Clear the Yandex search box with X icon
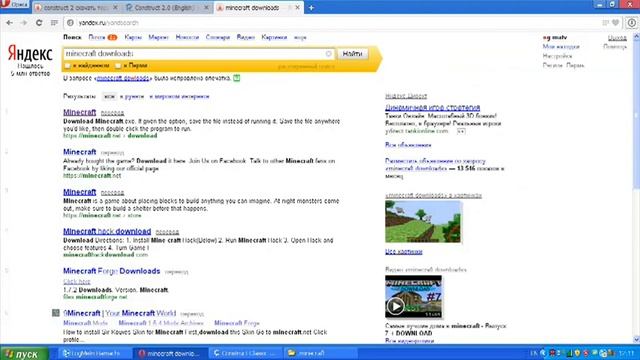 [329, 54]
